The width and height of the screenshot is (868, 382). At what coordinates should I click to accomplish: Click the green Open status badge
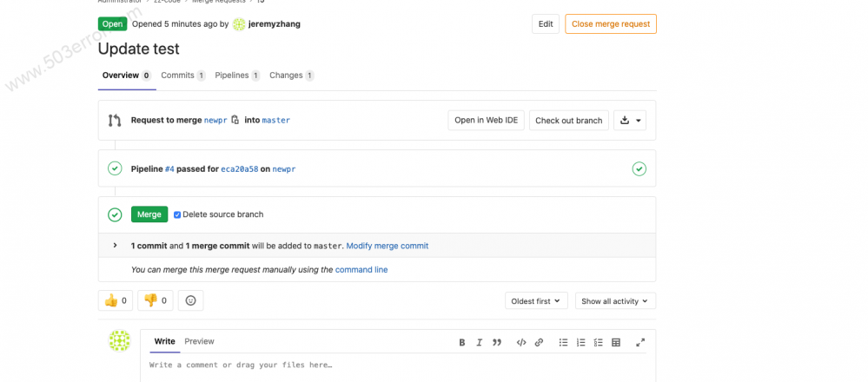(x=112, y=23)
